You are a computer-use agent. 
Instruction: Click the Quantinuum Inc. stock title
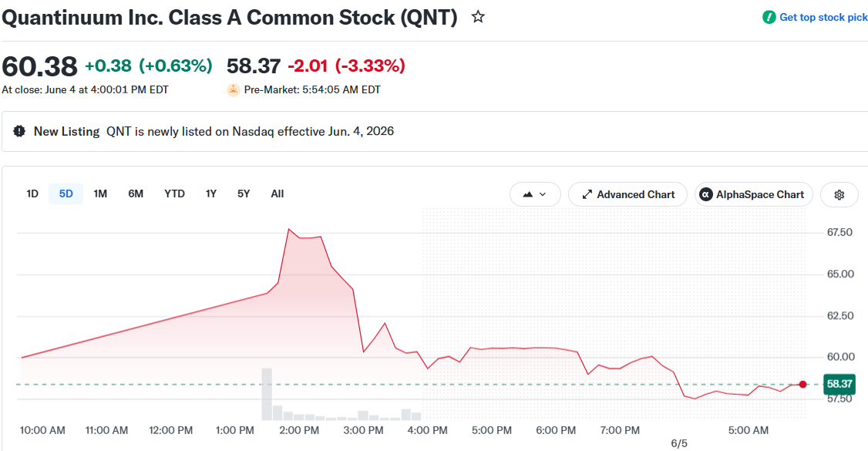point(230,18)
